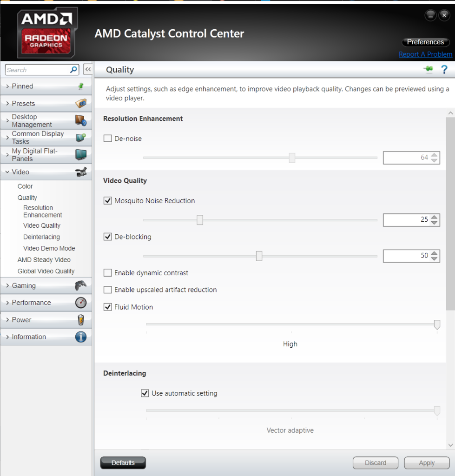Viewport: 455px width, 476px height.
Task: Open Deinterlacing from the sidebar
Action: click(41, 237)
